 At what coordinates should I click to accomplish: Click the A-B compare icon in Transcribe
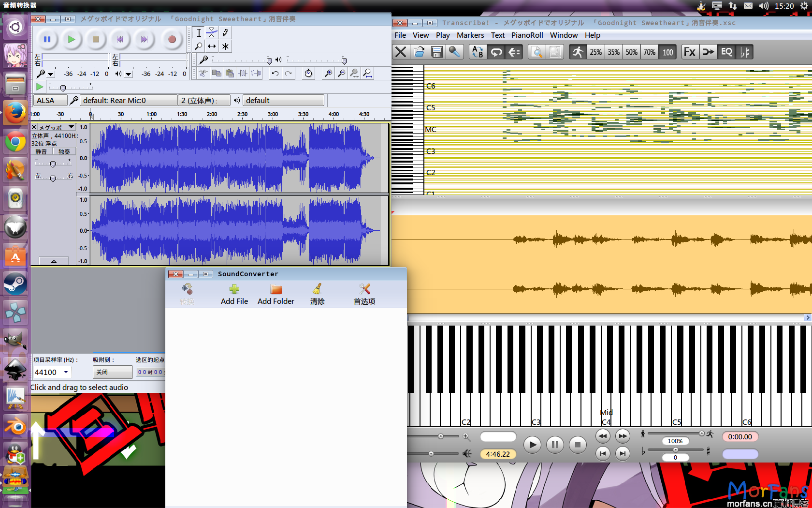pyautogui.click(x=478, y=52)
